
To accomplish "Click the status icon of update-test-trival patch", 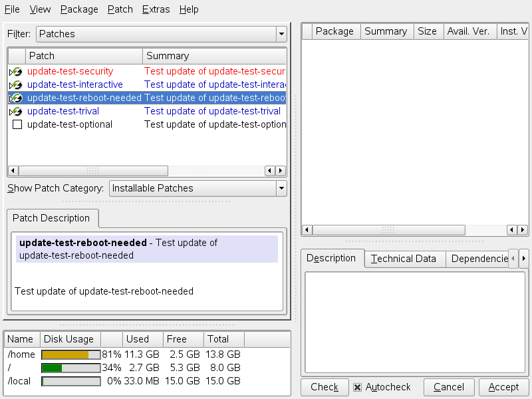I will click(x=17, y=111).
